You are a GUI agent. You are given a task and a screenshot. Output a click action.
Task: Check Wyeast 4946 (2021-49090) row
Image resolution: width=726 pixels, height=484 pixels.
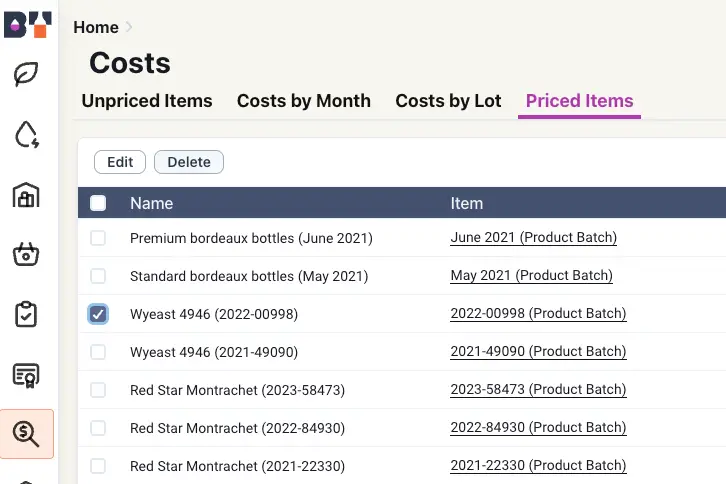pos(98,352)
